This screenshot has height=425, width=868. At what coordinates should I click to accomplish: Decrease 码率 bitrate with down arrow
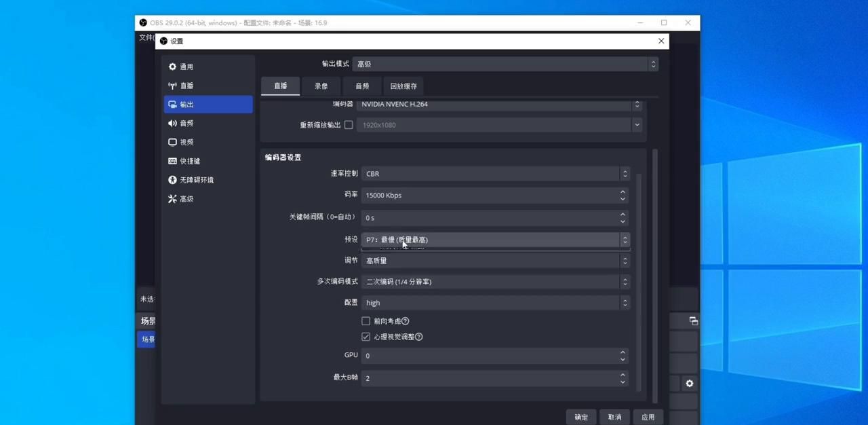click(623, 199)
